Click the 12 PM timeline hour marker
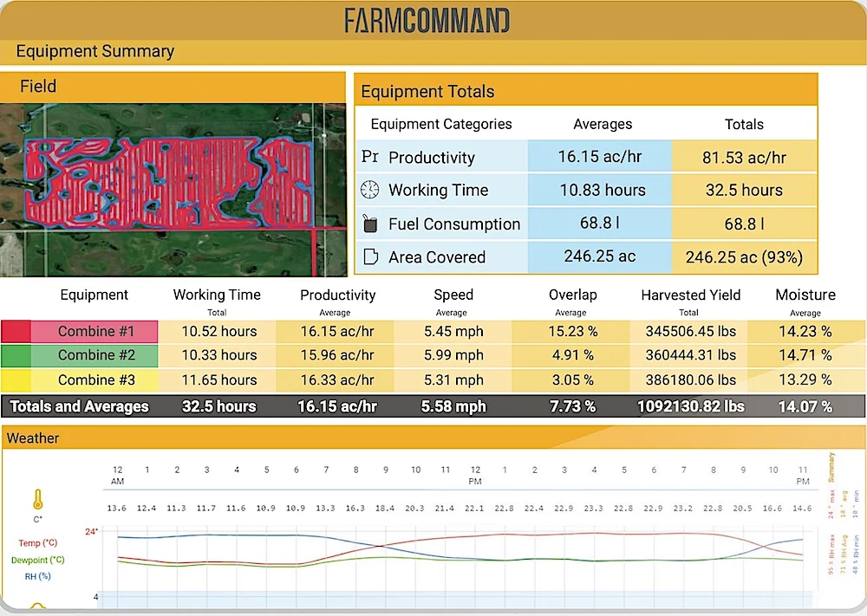Image resolution: width=867 pixels, height=616 pixels. point(475,475)
